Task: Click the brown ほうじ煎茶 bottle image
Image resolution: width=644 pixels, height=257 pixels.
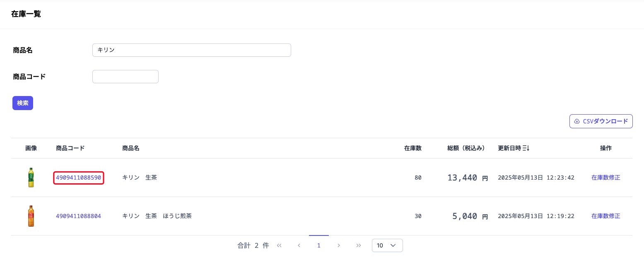Action: click(x=31, y=216)
